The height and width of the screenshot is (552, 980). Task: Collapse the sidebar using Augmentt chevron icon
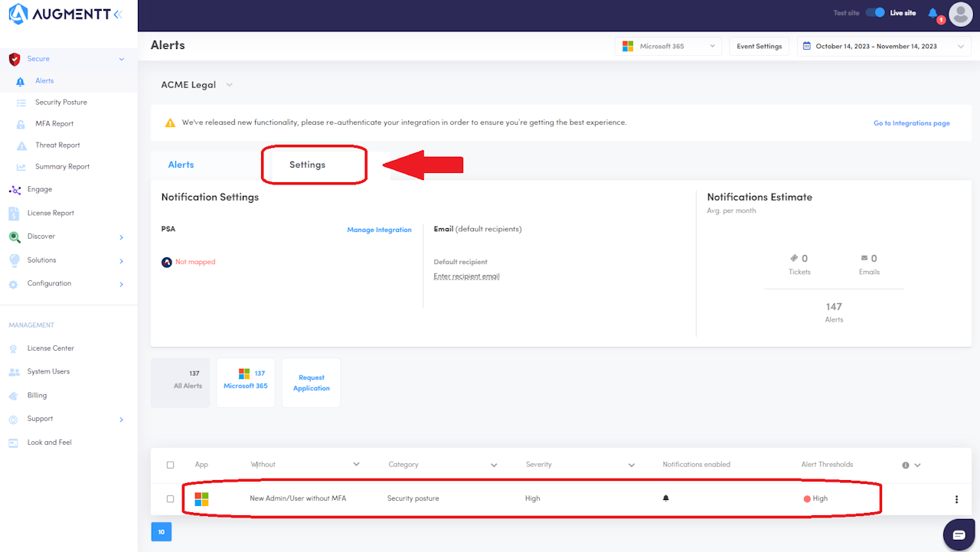tap(117, 14)
